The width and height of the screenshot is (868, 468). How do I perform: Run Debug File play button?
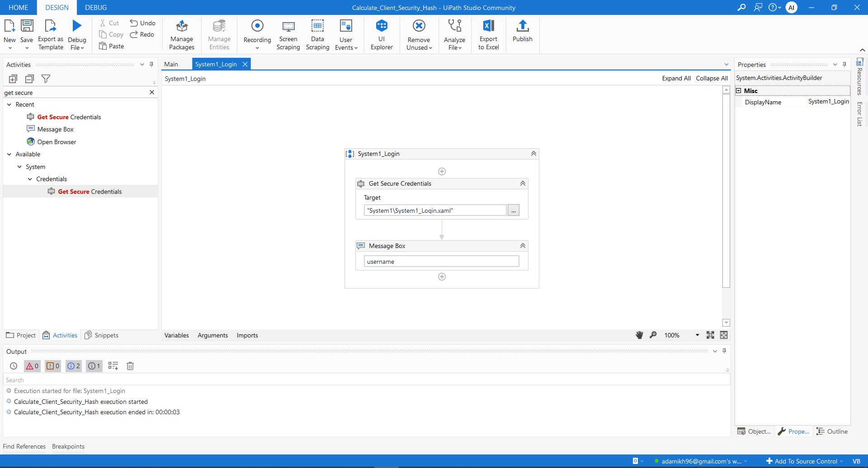[x=77, y=26]
